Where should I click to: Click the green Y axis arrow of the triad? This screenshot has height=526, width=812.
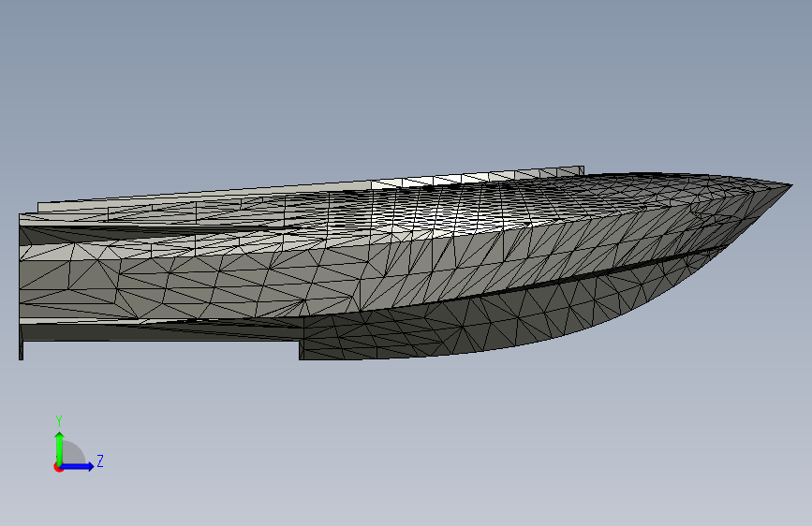60,449
